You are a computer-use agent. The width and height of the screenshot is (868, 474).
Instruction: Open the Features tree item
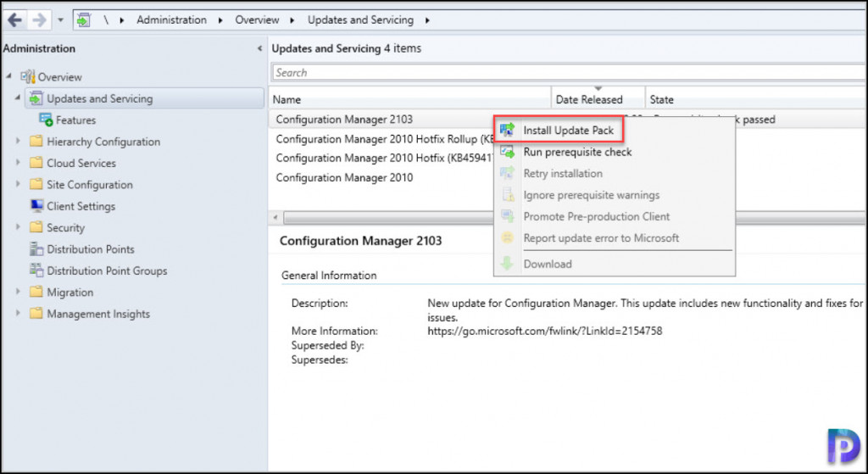pyautogui.click(x=75, y=120)
